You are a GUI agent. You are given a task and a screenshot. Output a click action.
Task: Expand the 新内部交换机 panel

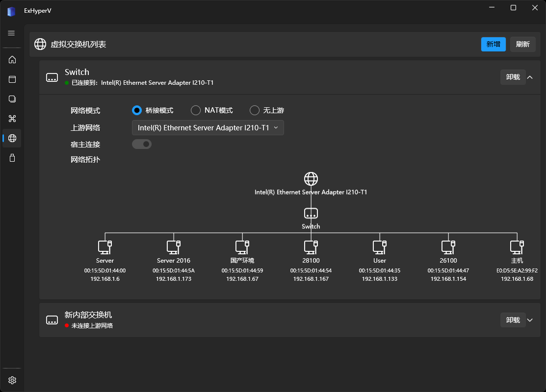click(530, 320)
